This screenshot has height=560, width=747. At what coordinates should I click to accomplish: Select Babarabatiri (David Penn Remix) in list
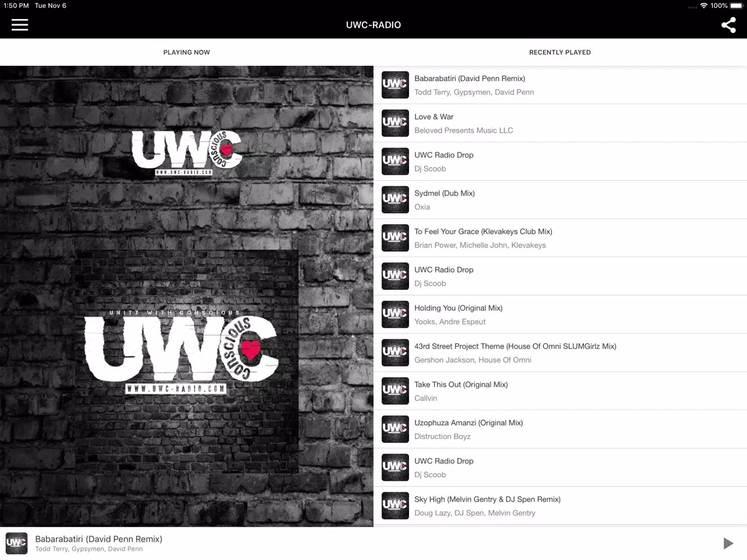560,85
